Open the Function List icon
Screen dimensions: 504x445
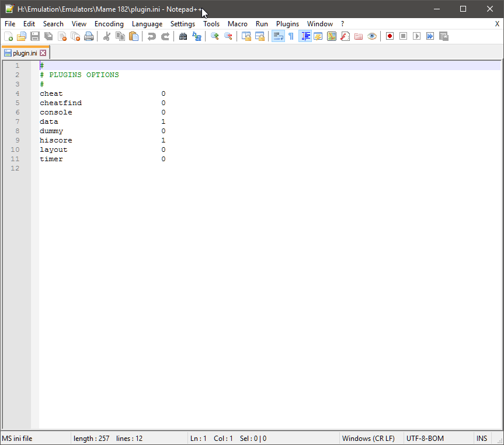(345, 36)
